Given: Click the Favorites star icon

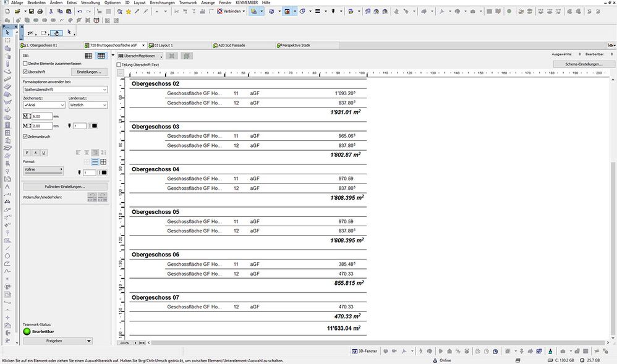Looking at the screenshot, I should pos(128,11).
